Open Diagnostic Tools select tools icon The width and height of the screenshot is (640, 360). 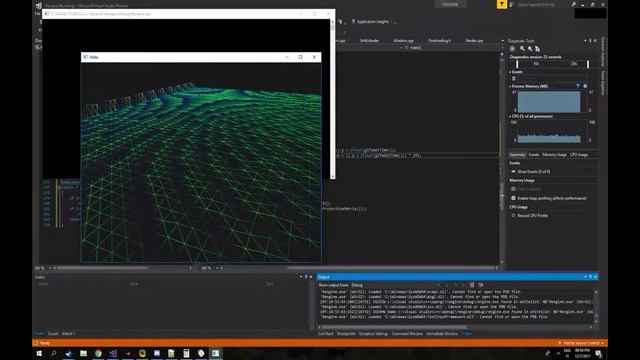(512, 49)
